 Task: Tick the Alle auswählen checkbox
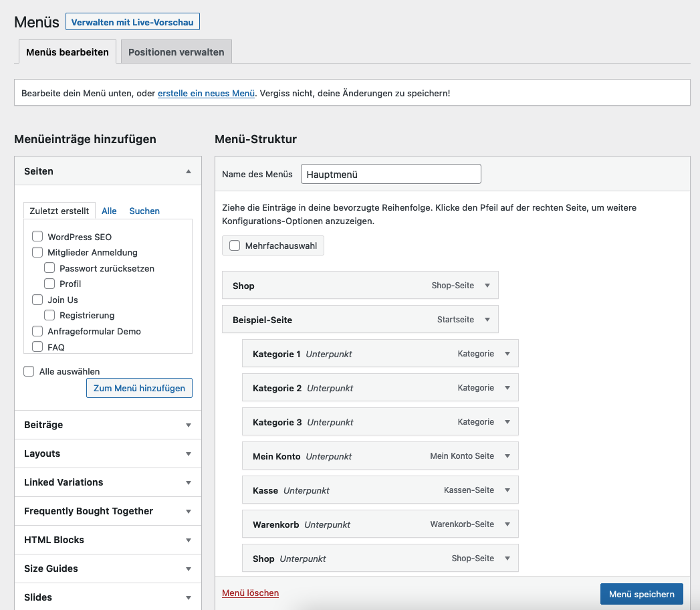tap(29, 371)
